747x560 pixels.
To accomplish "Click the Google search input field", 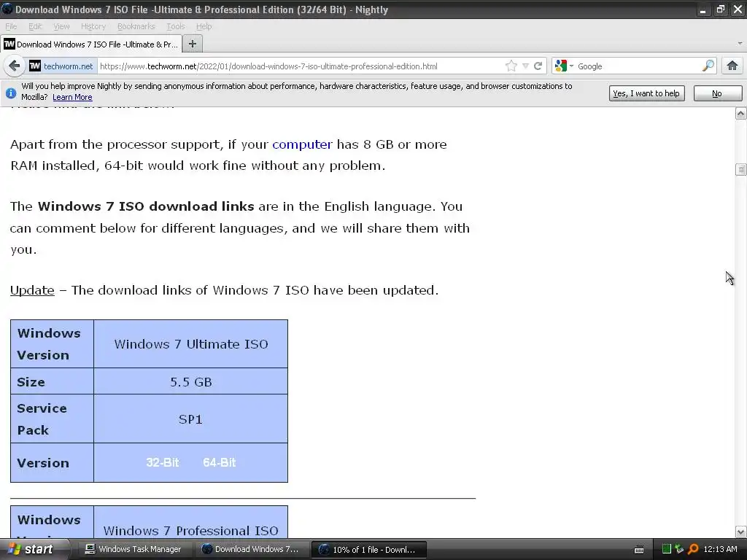I will point(638,66).
